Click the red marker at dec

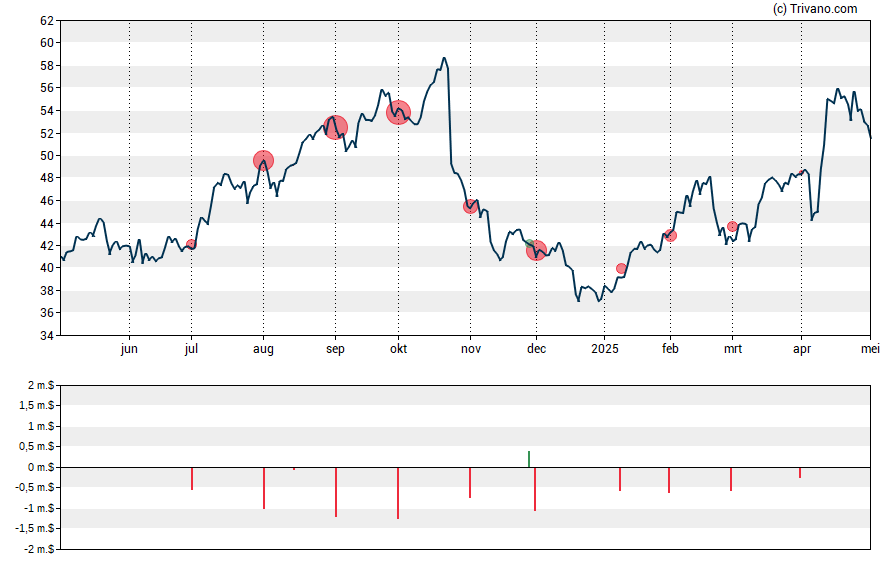point(536,250)
